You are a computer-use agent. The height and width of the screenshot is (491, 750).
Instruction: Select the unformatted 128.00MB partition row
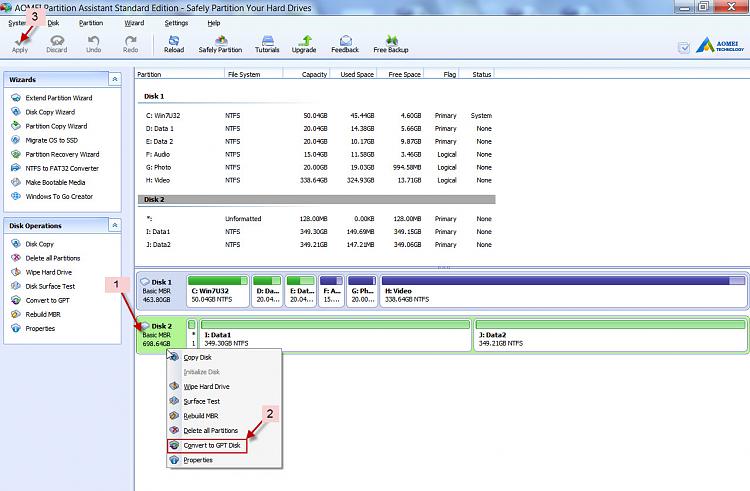coord(317,218)
